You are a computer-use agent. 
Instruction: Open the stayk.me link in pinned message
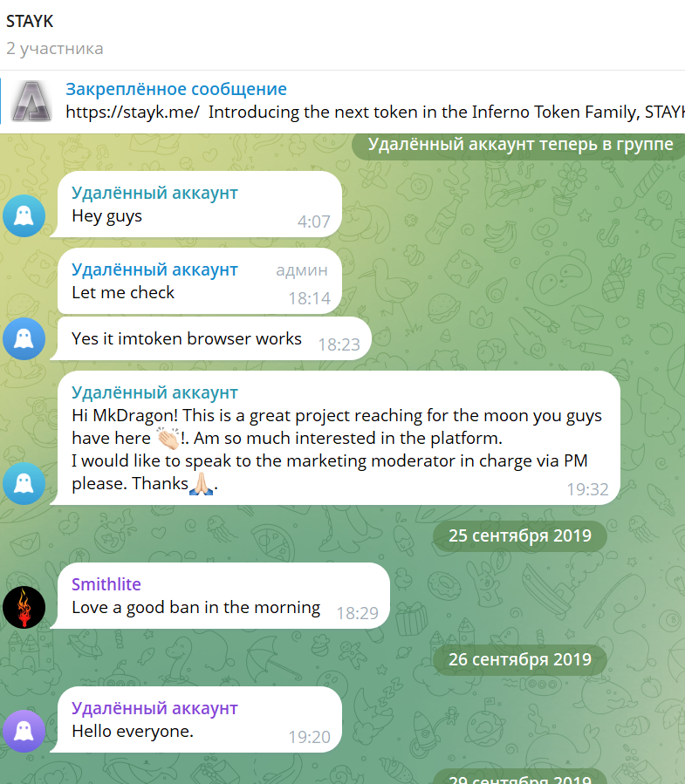click(133, 112)
